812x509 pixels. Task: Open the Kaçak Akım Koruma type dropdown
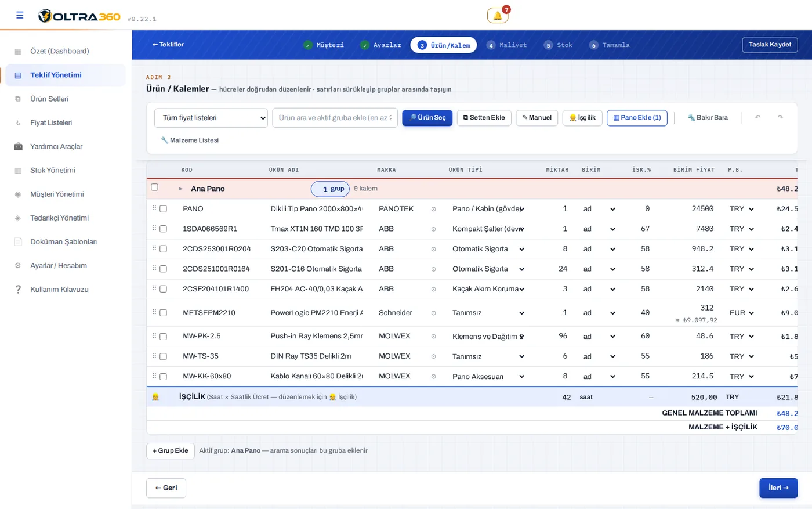pos(488,289)
